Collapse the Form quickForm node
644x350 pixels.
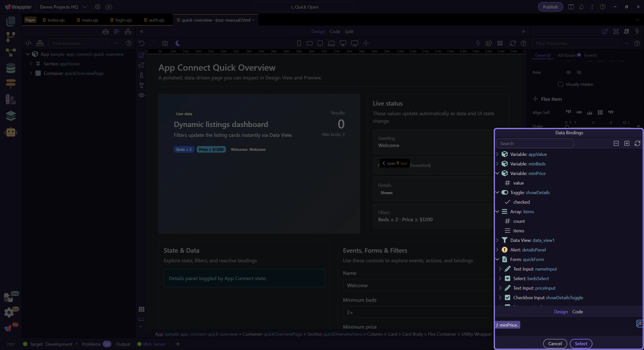[x=497, y=259]
